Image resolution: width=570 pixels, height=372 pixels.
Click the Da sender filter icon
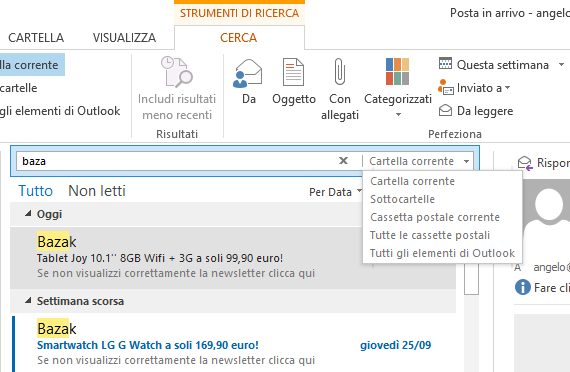tap(248, 73)
